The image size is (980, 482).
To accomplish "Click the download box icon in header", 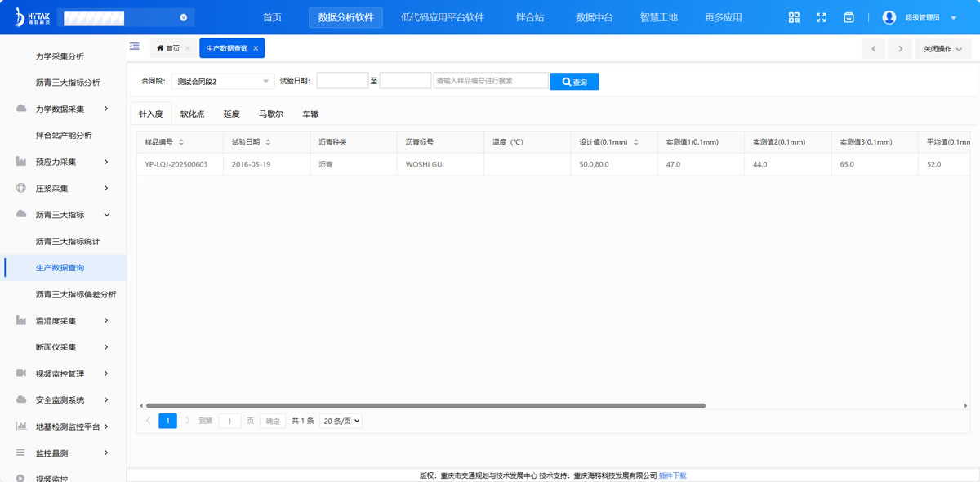I will coord(849,17).
